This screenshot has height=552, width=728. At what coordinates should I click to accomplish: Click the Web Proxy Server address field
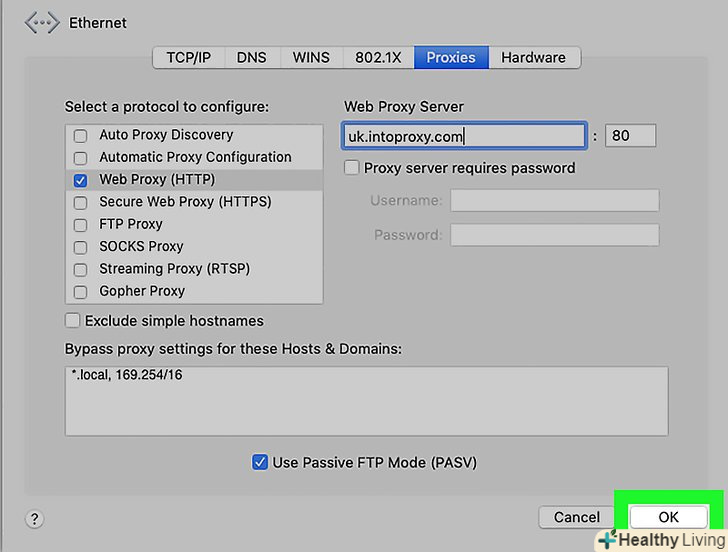point(464,136)
